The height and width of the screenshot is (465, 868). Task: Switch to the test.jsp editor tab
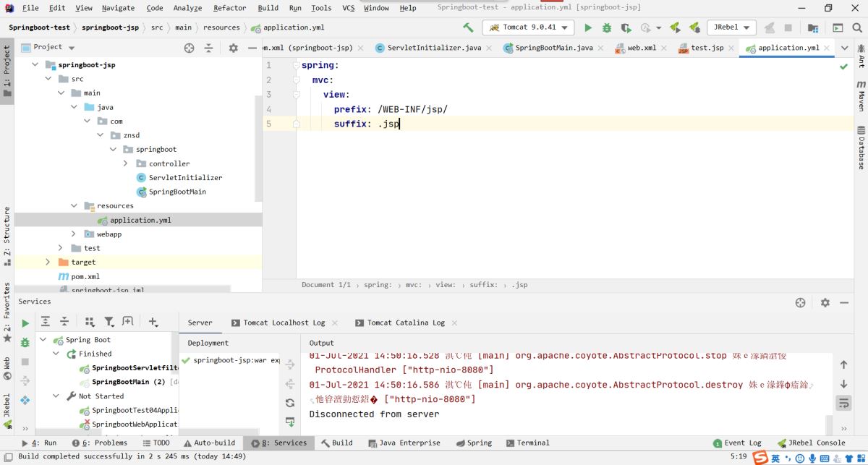click(x=702, y=48)
